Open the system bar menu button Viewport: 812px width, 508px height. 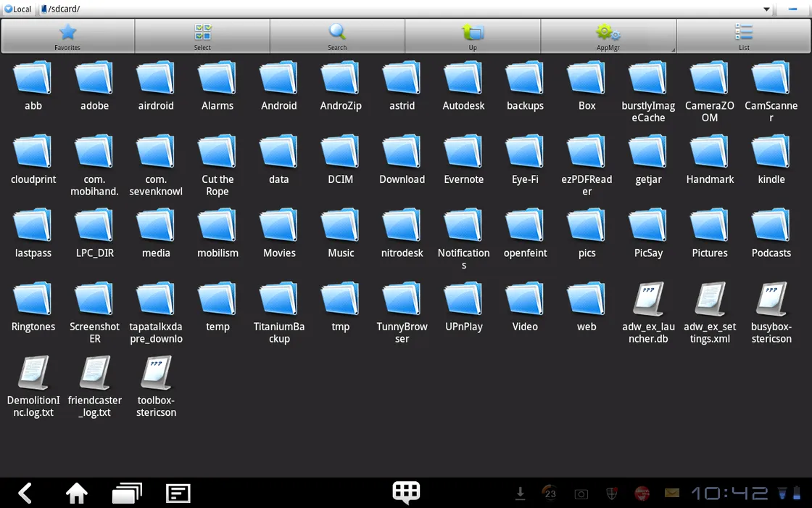178,493
